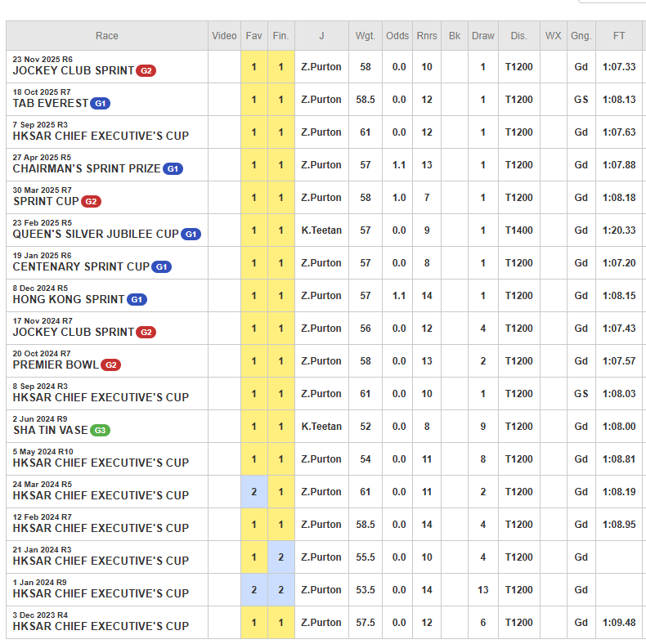Click odds 1.0 in the Sprint Cup row
Viewport: 646px width, 644px height.
[399, 198]
